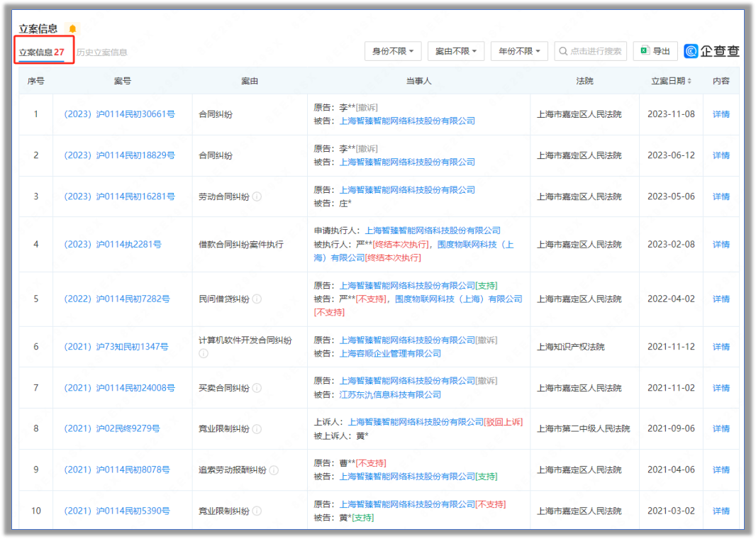The image size is (756, 539).
Task: Click info icon next to 劳动合同纠纷
Action: click(257, 196)
